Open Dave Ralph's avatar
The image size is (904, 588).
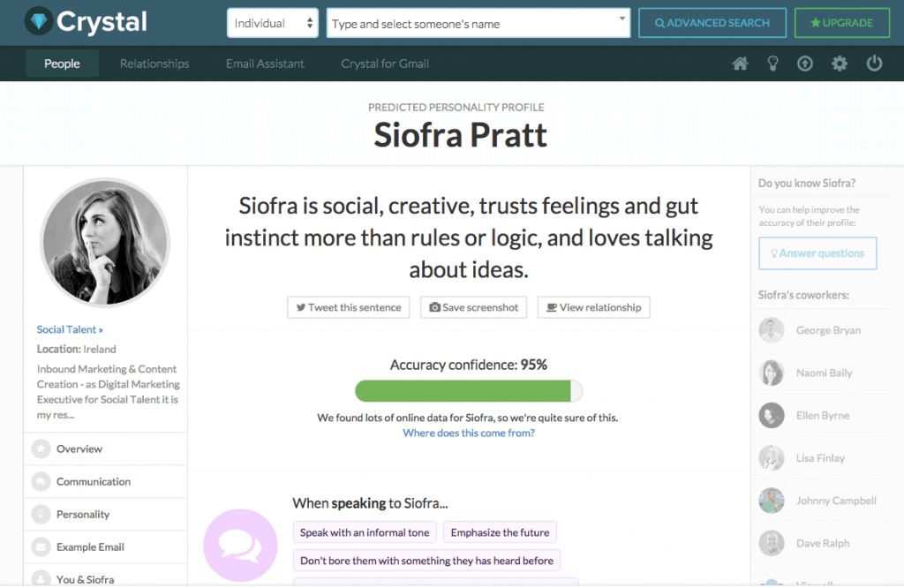coord(772,543)
